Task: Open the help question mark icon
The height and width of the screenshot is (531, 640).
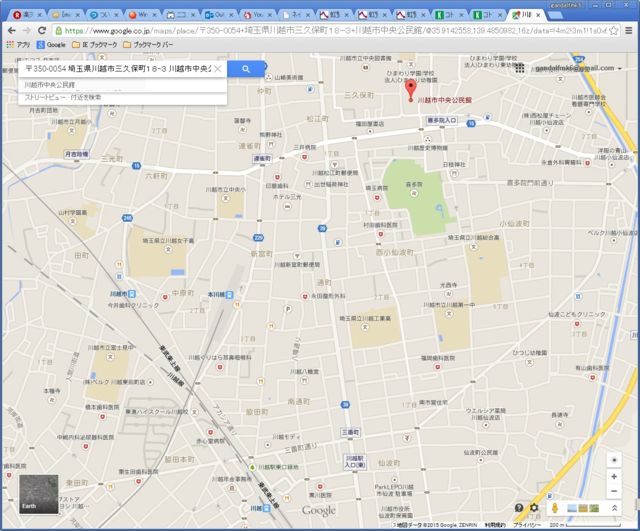Action: 519,509
